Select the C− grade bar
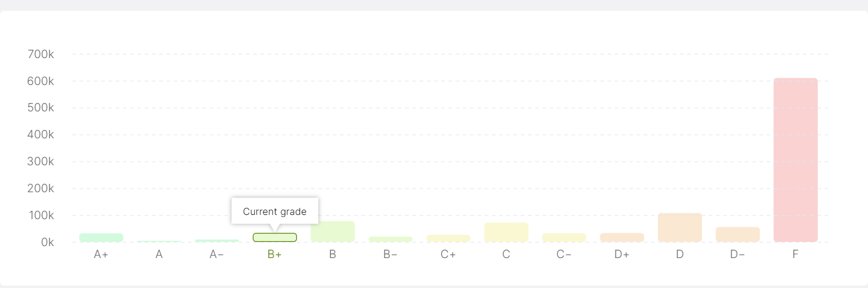Image resolution: width=868 pixels, height=288 pixels. (564, 238)
